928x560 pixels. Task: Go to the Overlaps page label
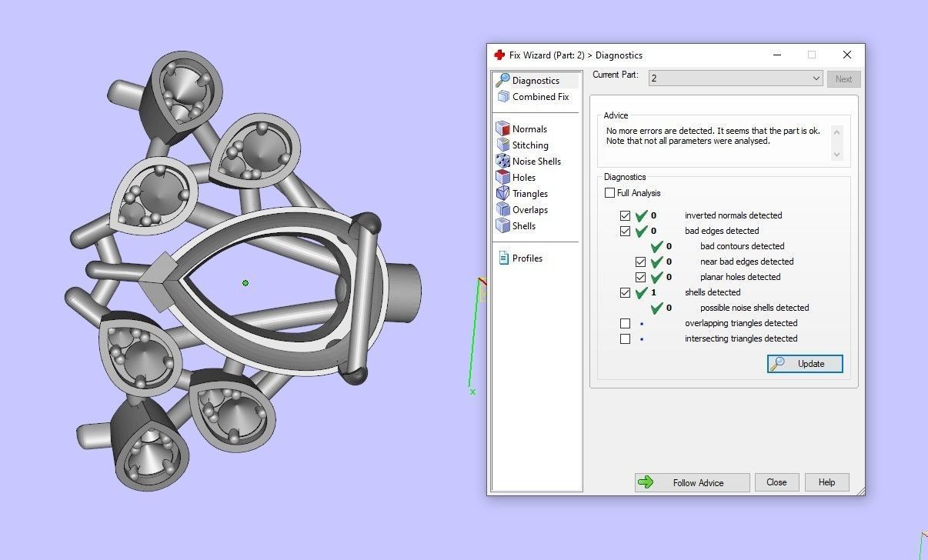[530, 209]
